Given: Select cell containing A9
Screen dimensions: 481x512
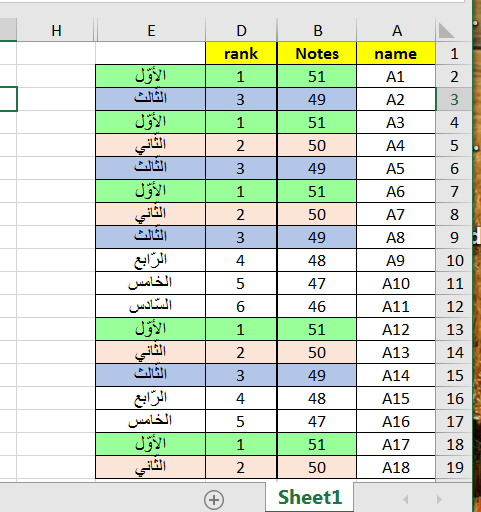Looking at the screenshot, I should (x=396, y=260).
